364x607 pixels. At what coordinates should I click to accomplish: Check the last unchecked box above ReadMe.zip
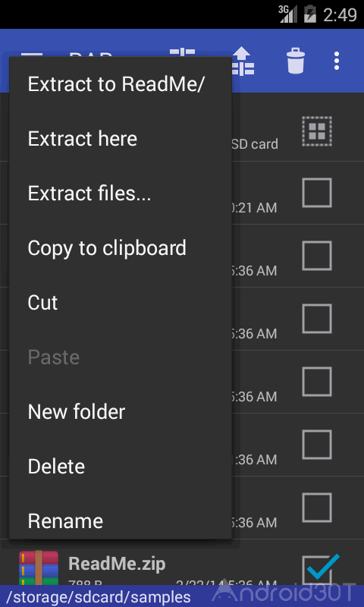pos(317,508)
